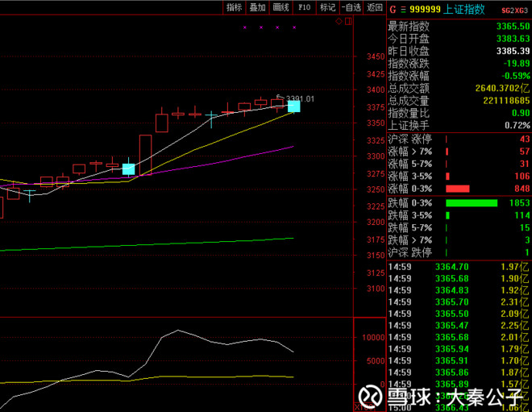The height and width of the screenshot is (412, 532).
Task: Click the large red candlestick near 3325
Action: coord(146,155)
